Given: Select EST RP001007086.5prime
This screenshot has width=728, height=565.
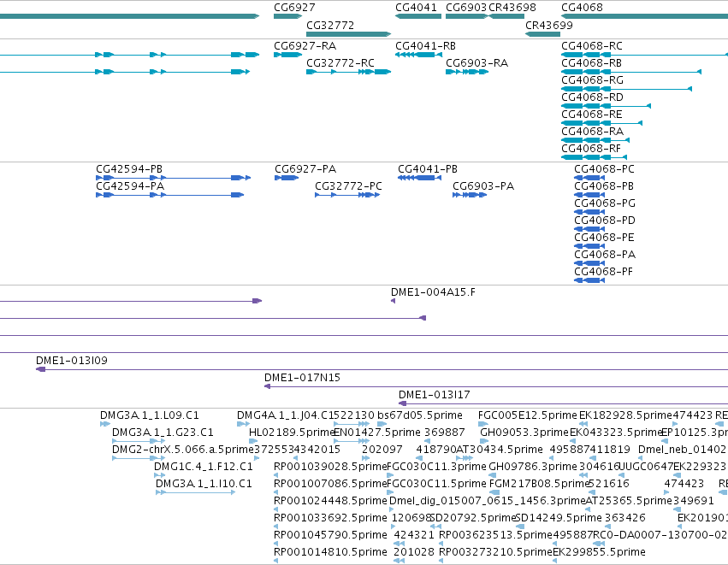Looking at the screenshot, I should (x=330, y=484).
